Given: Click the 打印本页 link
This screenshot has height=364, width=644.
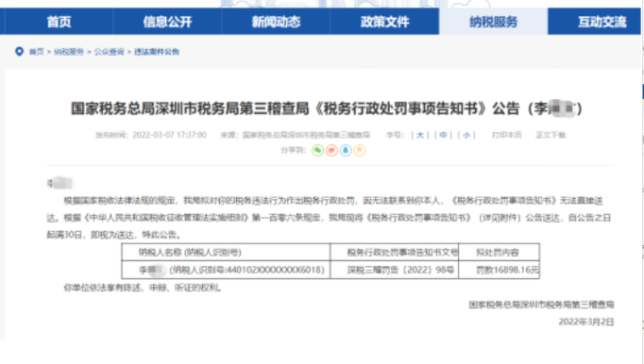Looking at the screenshot, I should pos(507,135).
